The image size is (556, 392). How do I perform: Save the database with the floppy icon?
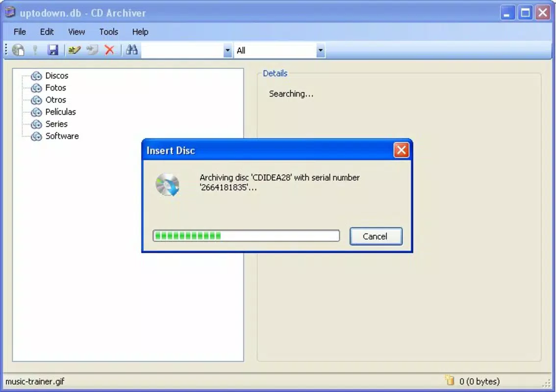(x=53, y=50)
